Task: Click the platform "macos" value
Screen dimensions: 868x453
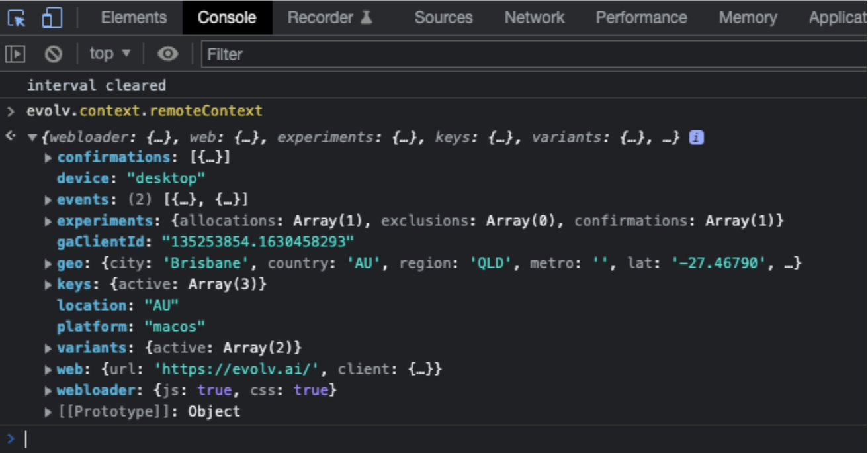Action: point(175,327)
